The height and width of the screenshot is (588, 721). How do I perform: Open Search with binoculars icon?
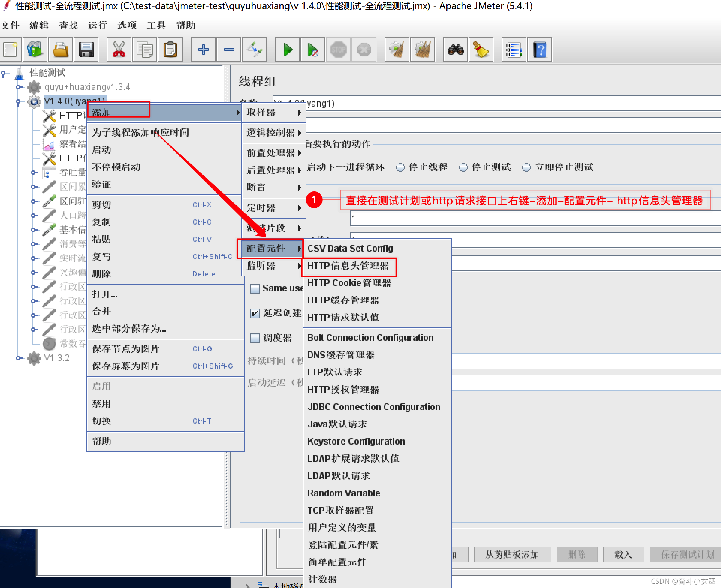click(456, 49)
